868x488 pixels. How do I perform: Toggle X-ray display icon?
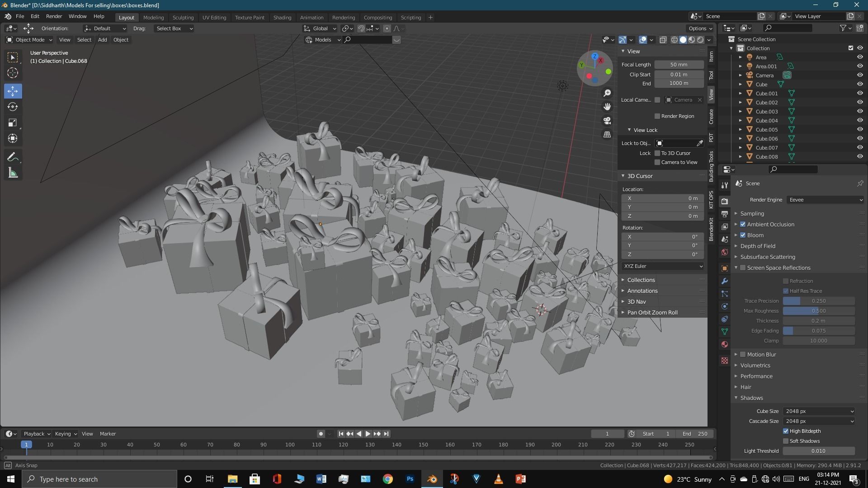click(663, 40)
